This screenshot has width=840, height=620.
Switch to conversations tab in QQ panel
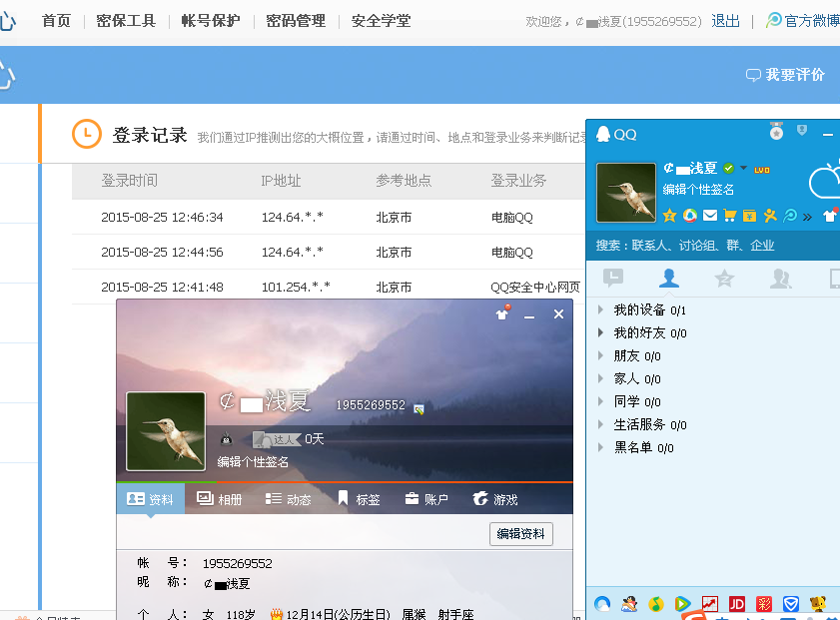[x=613, y=278]
